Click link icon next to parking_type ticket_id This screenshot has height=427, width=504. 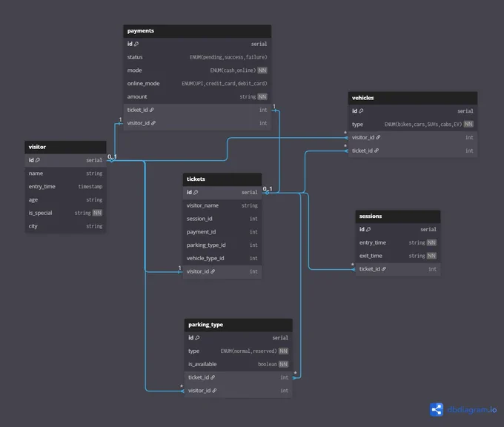[x=213, y=377]
